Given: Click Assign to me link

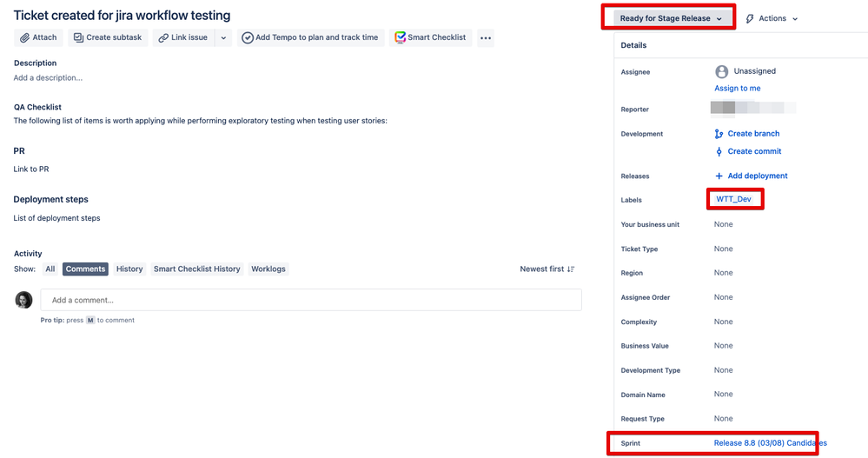Looking at the screenshot, I should tap(738, 88).
